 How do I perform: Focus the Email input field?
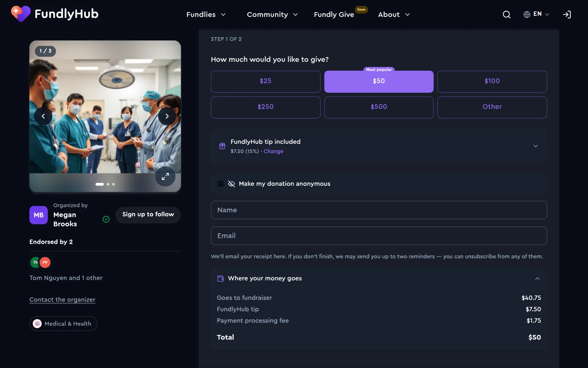click(x=379, y=236)
